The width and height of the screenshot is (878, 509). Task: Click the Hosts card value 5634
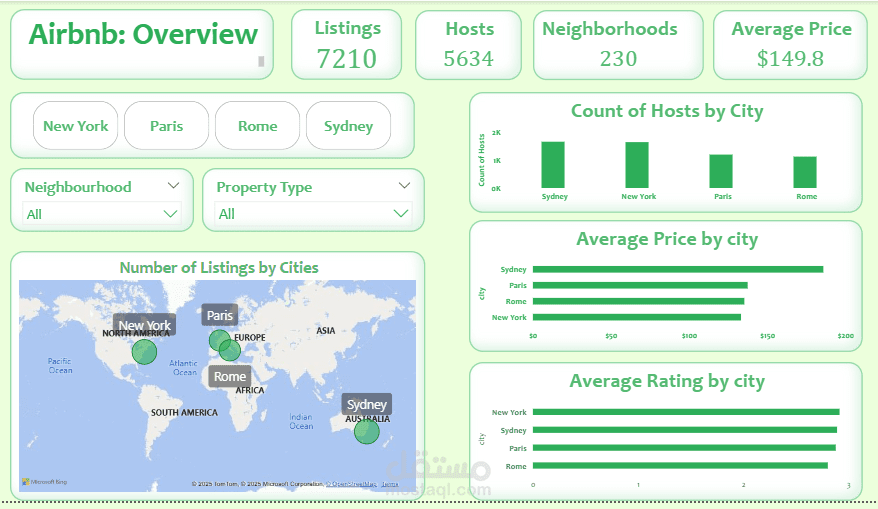pos(469,59)
